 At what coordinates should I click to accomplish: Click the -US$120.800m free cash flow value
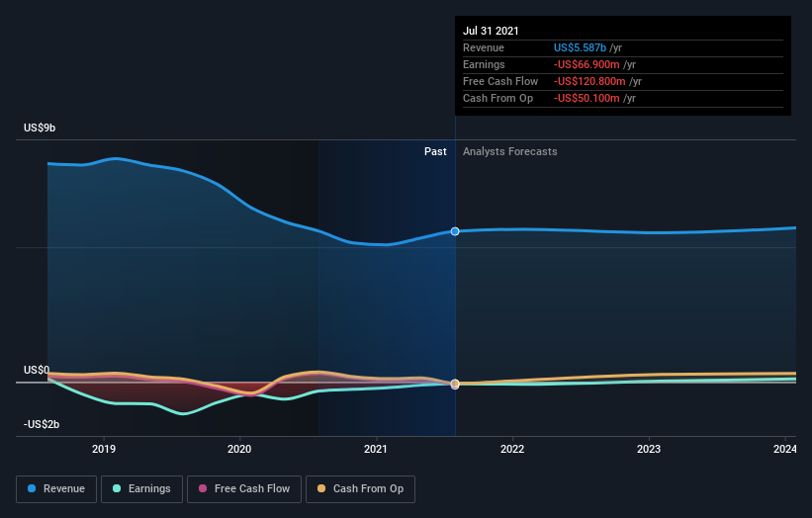pyautogui.click(x=589, y=81)
